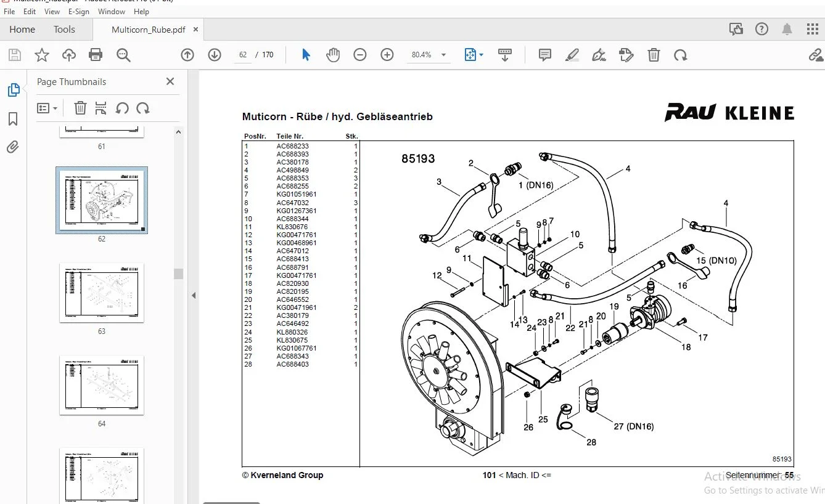This screenshot has height=504, width=825.
Task: Add a comment with the speech bubble icon
Action: [545, 55]
